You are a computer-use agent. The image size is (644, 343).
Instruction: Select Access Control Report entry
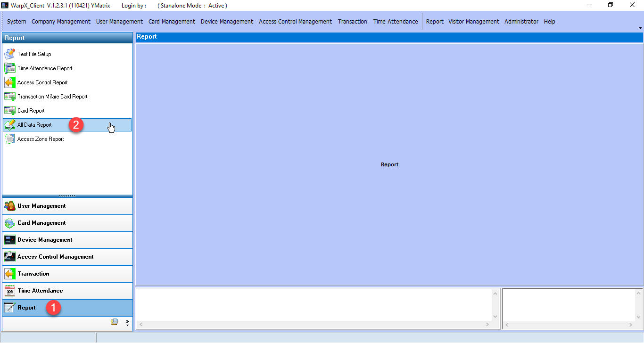(x=67, y=82)
